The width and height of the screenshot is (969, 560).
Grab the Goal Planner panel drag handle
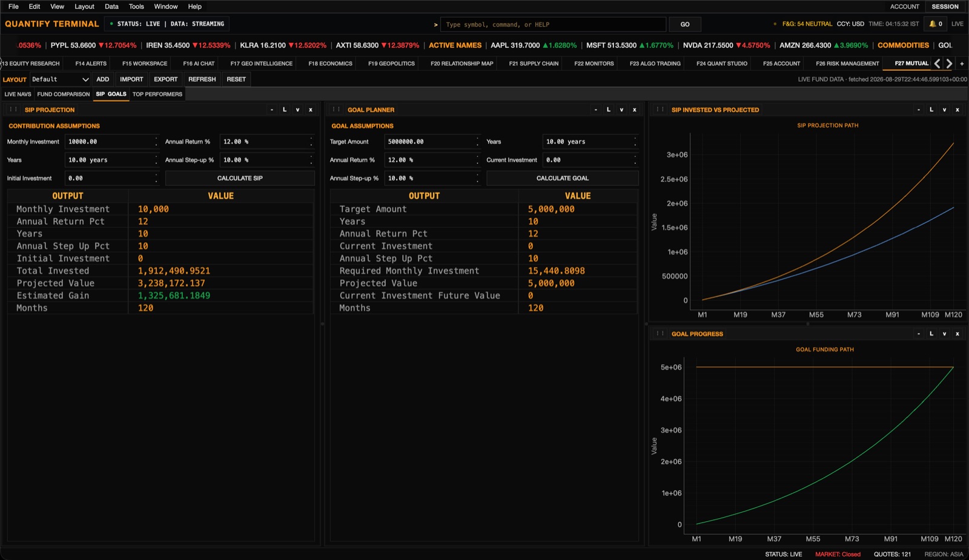pos(336,110)
